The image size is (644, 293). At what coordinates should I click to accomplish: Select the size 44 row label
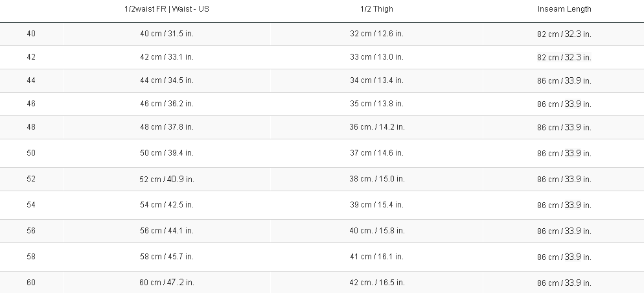pyautogui.click(x=31, y=80)
